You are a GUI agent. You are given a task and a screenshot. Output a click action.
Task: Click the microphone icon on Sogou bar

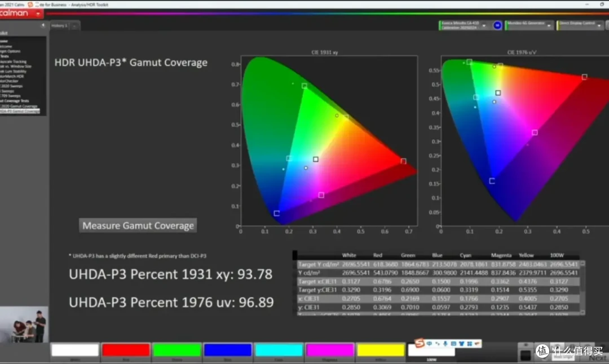(445, 343)
